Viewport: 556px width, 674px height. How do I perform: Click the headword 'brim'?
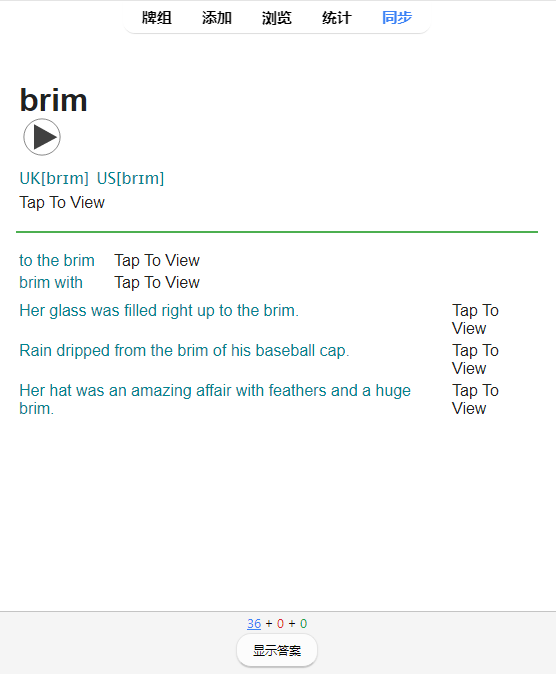coord(53,100)
